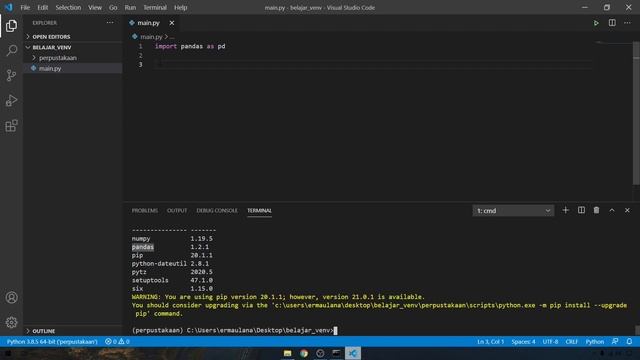Change Python 3.8.5 interpreter in status bar
640x360 pixels.
point(52,342)
